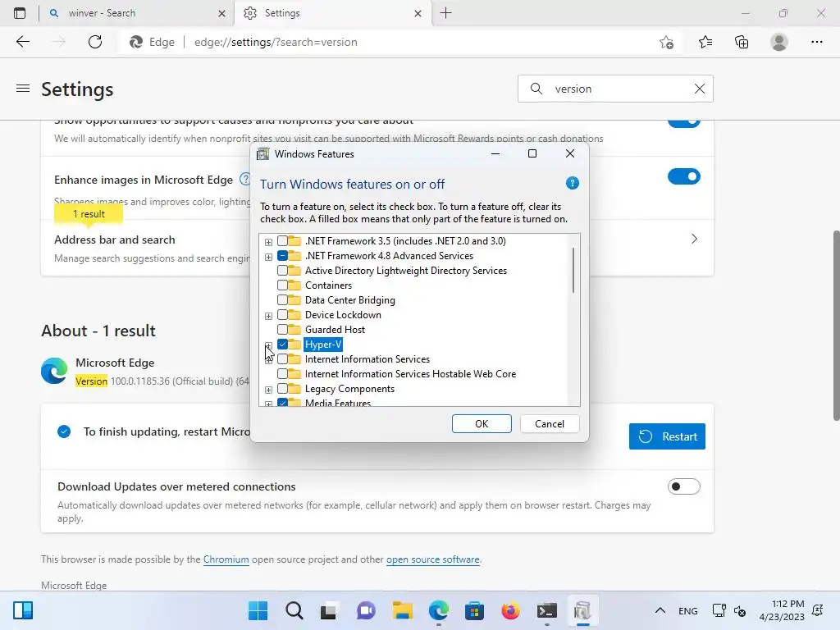Turn off Enhance images in Microsoft Edge toggle

click(683, 176)
